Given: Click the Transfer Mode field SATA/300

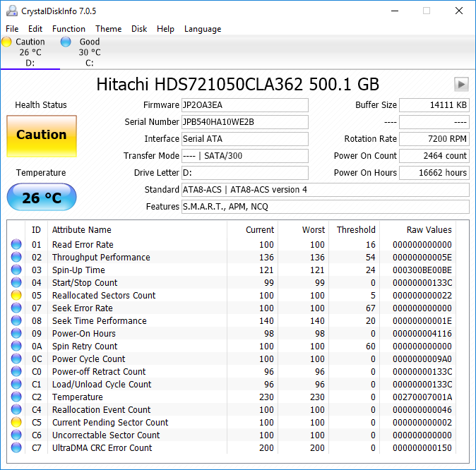Looking at the screenshot, I should [x=245, y=156].
